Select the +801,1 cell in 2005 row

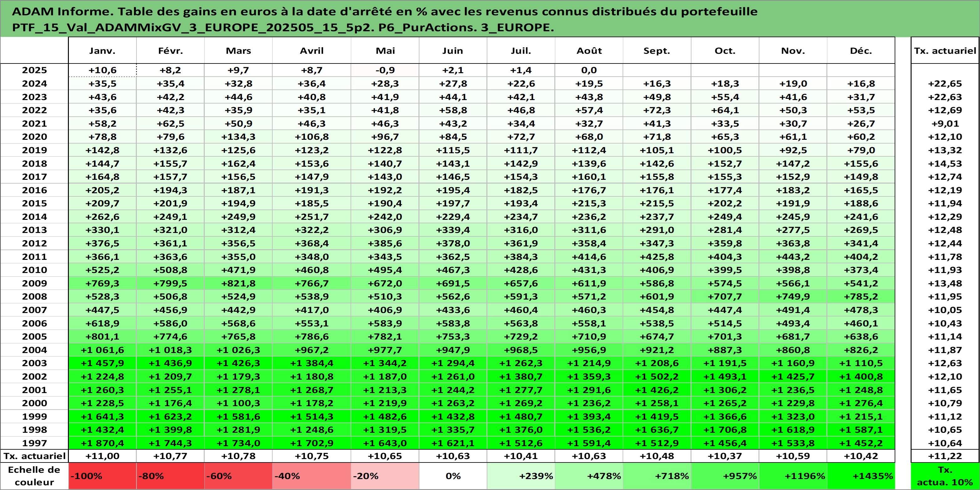click(x=102, y=336)
